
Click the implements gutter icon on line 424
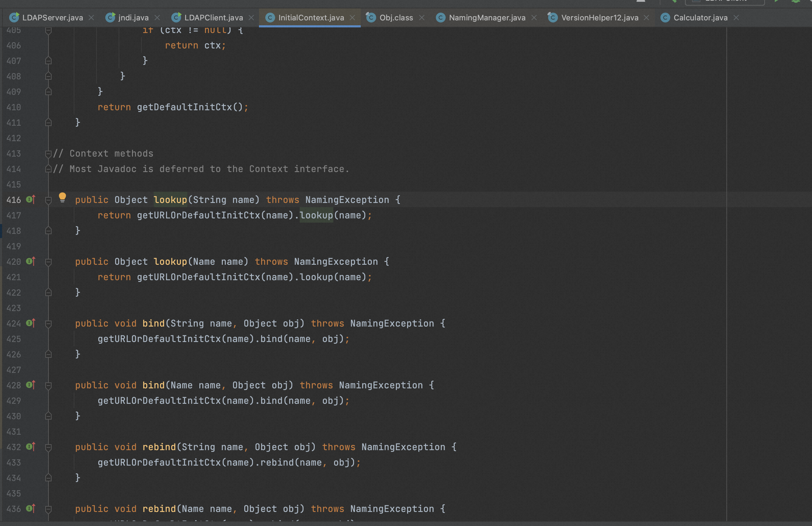[x=31, y=323]
